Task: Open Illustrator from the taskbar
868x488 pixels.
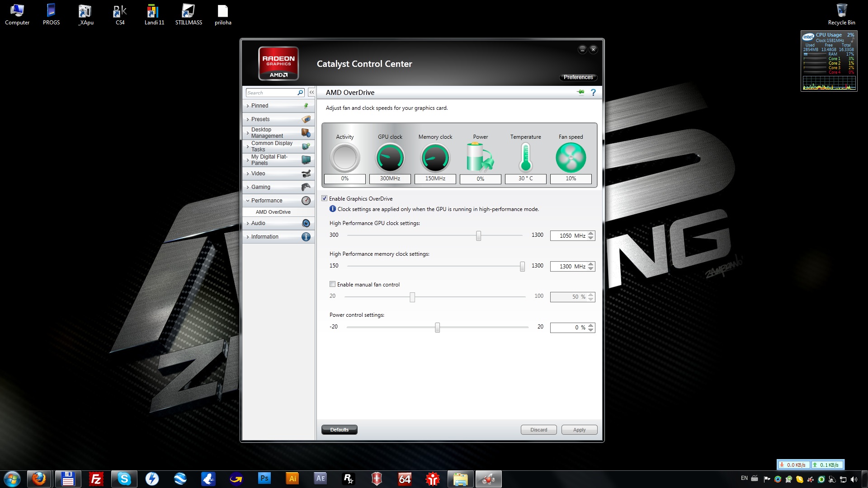Action: point(292,479)
